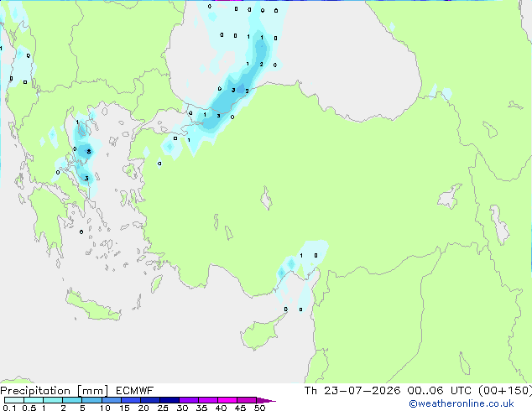Select the 1 mm legend color swatch
This screenshot has height=411, width=532.
click(53, 400)
